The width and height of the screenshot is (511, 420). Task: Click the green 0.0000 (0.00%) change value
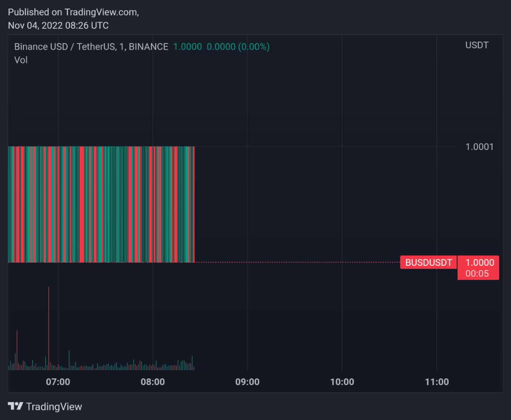[x=238, y=47]
